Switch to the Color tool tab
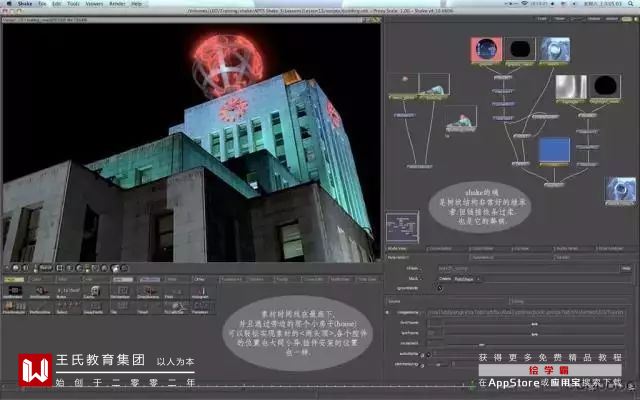 [x=41, y=280]
